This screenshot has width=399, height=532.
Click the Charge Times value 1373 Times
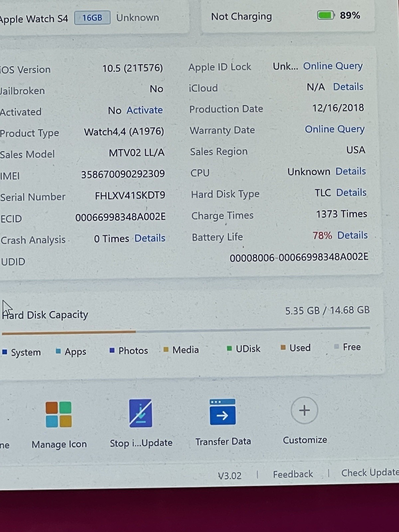(x=341, y=214)
